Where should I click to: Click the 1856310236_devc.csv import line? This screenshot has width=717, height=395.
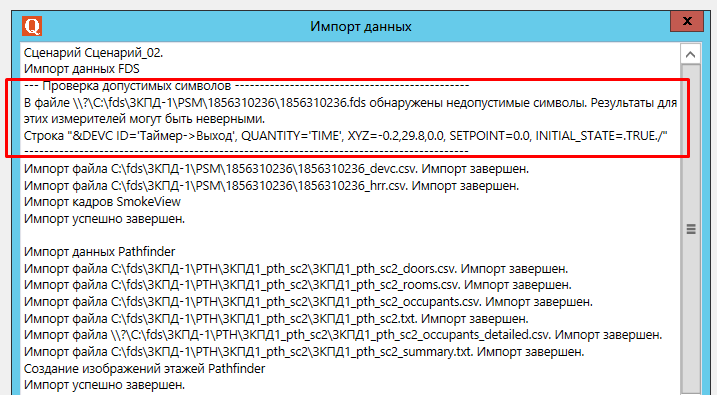coord(276,169)
